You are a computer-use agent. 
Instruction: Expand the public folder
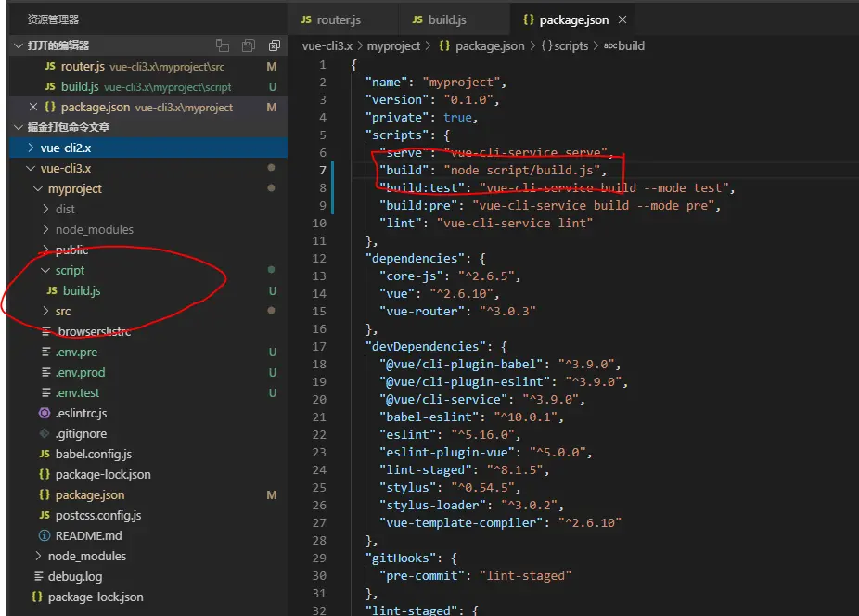45,250
